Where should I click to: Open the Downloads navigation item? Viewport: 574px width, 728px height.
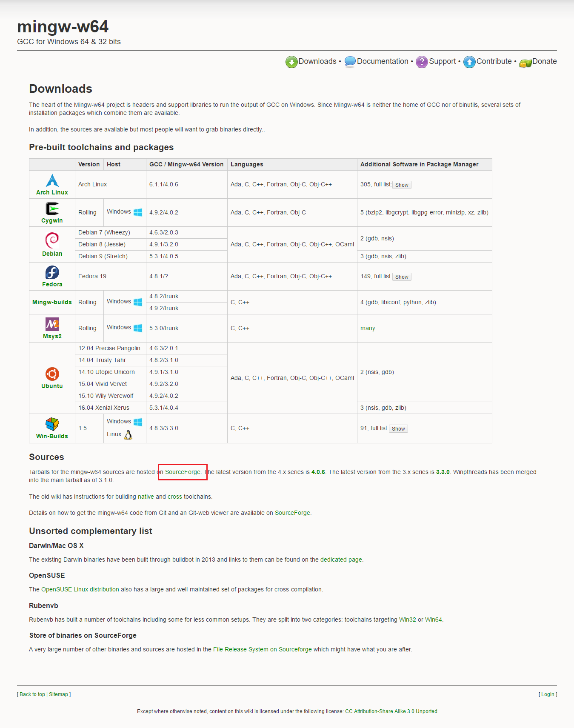pyautogui.click(x=317, y=61)
